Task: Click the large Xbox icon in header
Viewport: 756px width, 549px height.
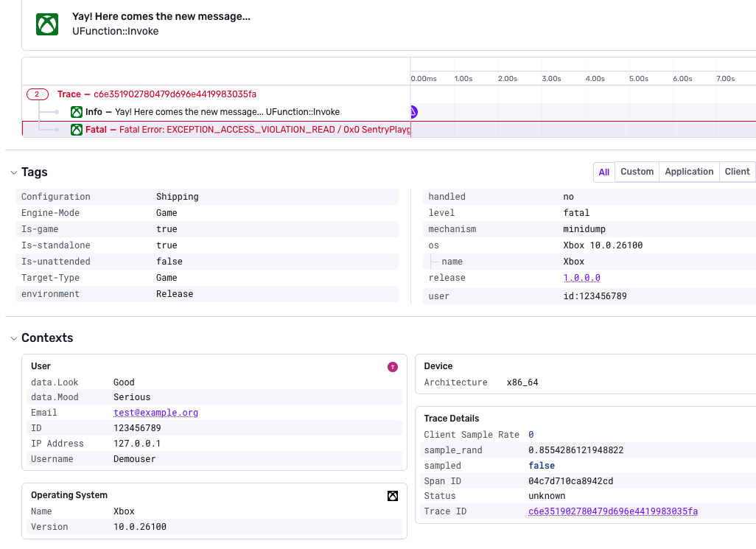Action: point(47,24)
